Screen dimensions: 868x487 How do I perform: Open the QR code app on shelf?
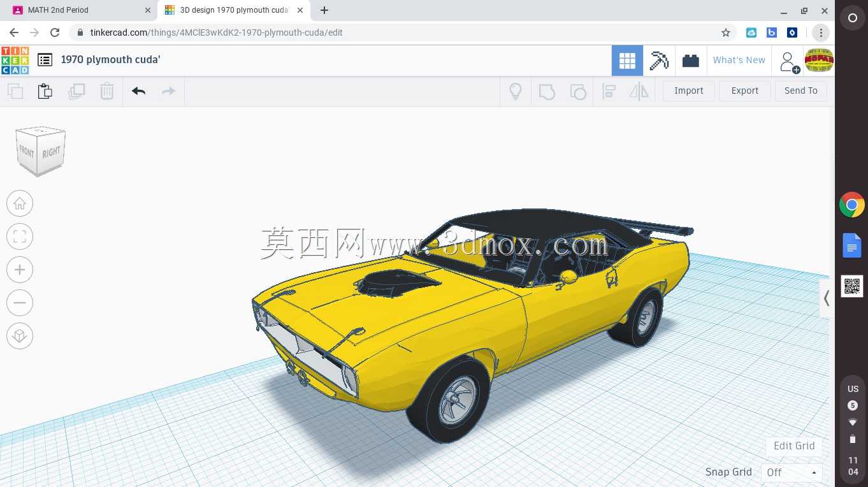852,286
